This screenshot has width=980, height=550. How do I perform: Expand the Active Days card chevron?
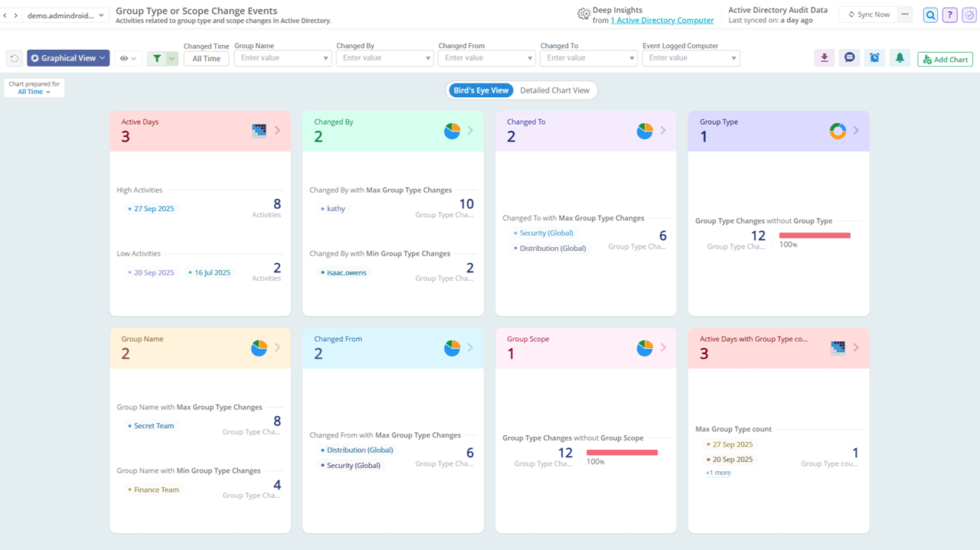pos(278,131)
